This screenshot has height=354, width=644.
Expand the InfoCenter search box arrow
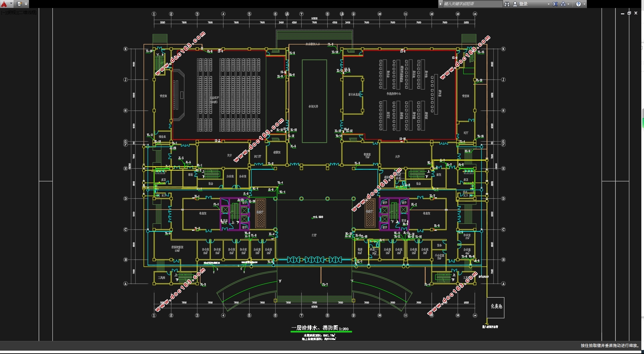pyautogui.click(x=441, y=4)
